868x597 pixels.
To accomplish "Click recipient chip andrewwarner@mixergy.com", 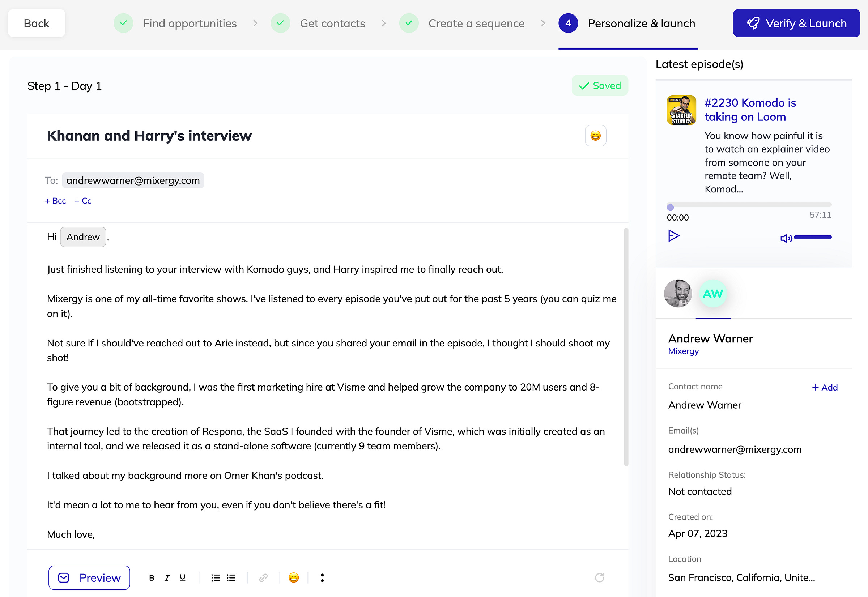I will pos(133,180).
